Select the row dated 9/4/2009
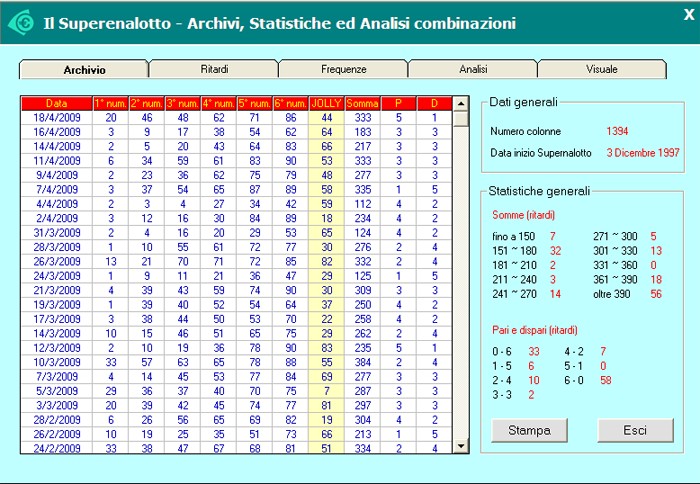This screenshot has height=484, width=700. coord(237,175)
